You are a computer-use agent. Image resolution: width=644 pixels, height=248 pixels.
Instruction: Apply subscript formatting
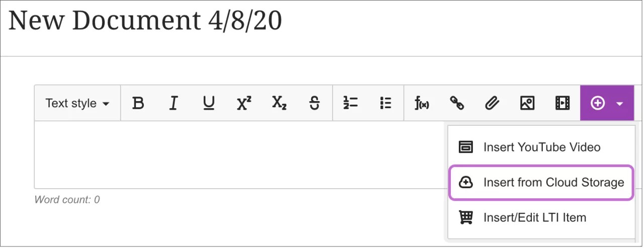tap(279, 103)
